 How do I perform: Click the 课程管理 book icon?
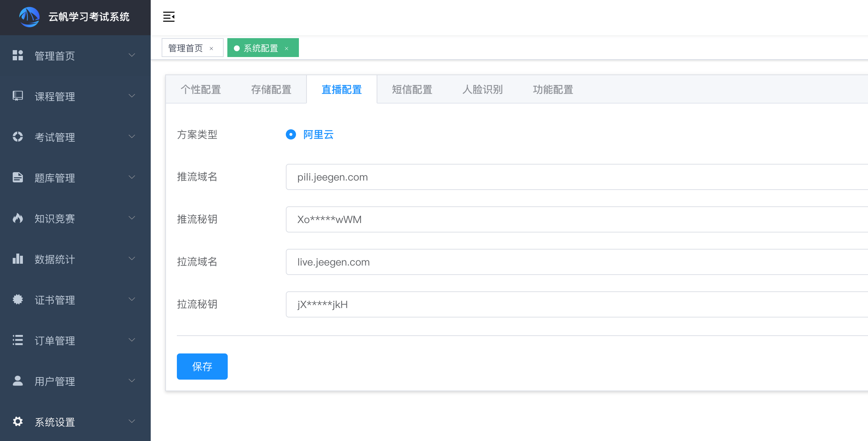pos(18,96)
